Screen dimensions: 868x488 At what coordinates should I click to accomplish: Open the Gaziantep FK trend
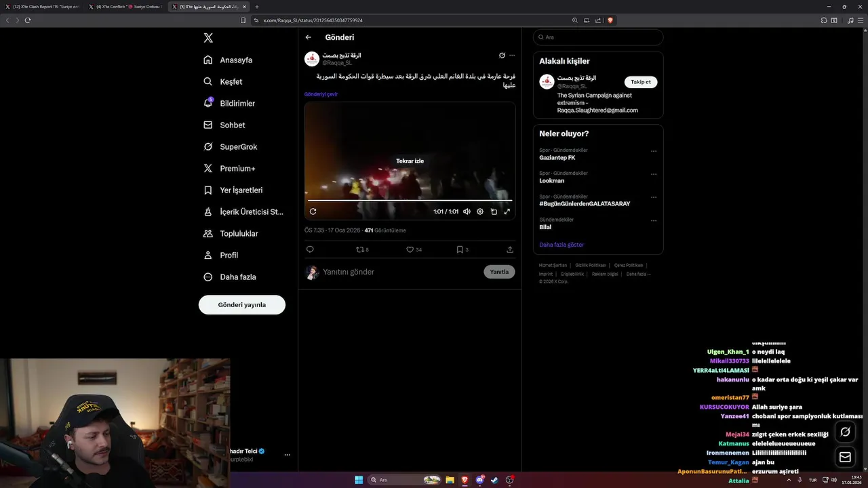[557, 157]
